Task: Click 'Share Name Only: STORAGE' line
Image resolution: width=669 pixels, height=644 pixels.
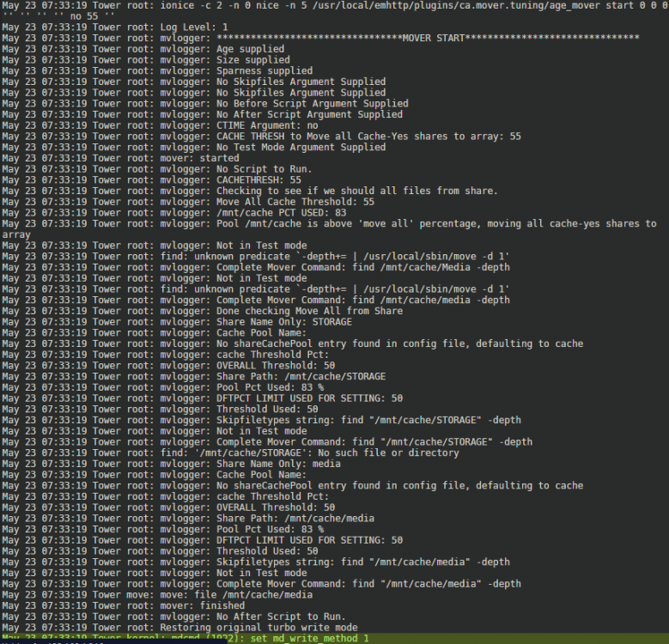Action: tap(177, 322)
